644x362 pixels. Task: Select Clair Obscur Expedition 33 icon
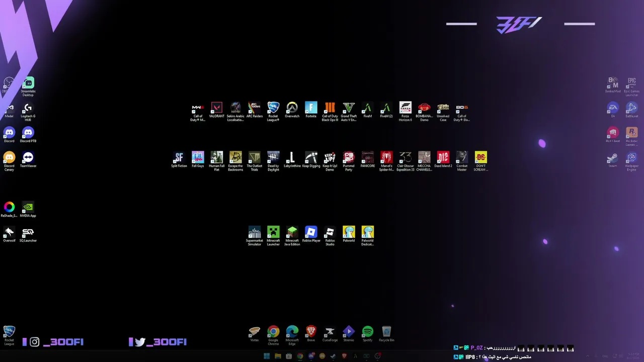406,162
